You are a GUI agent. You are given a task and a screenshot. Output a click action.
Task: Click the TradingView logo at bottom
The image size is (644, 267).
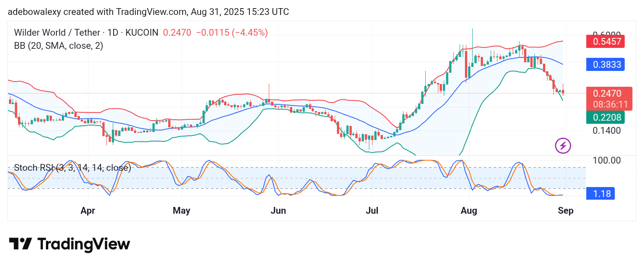click(x=69, y=244)
